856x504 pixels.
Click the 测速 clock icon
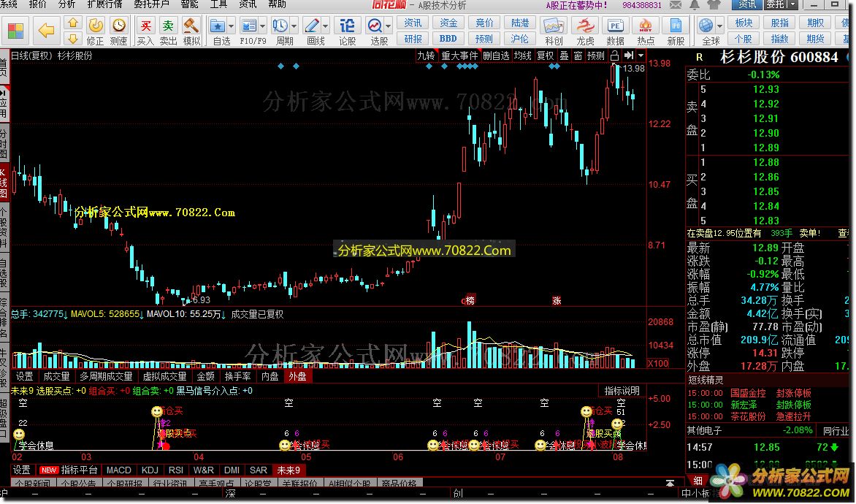(118, 25)
